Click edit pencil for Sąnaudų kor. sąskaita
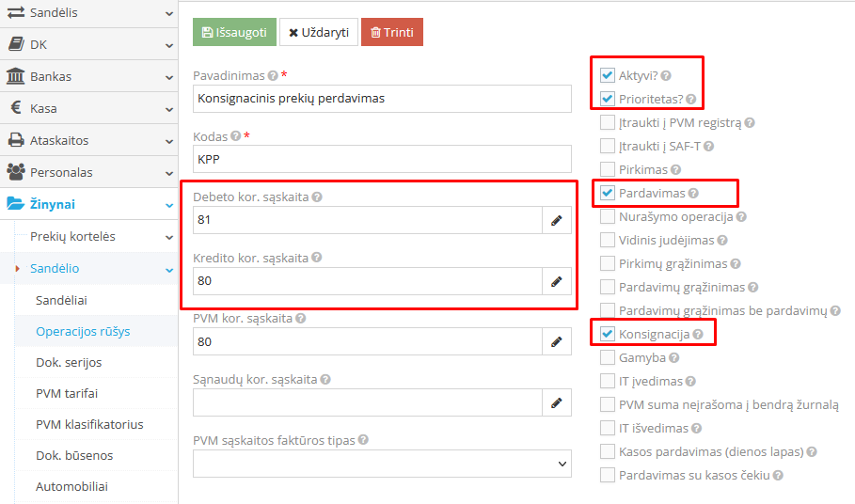This screenshot has width=855, height=504. (556, 402)
